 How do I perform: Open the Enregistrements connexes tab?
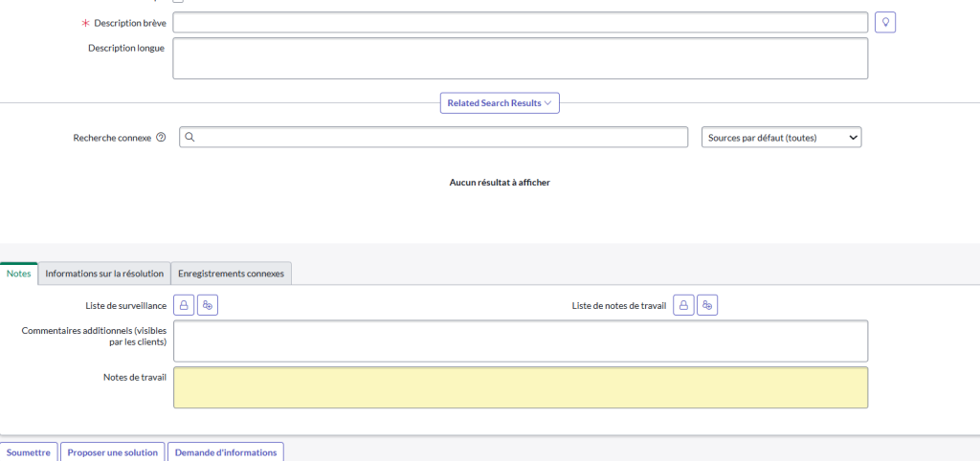231,274
